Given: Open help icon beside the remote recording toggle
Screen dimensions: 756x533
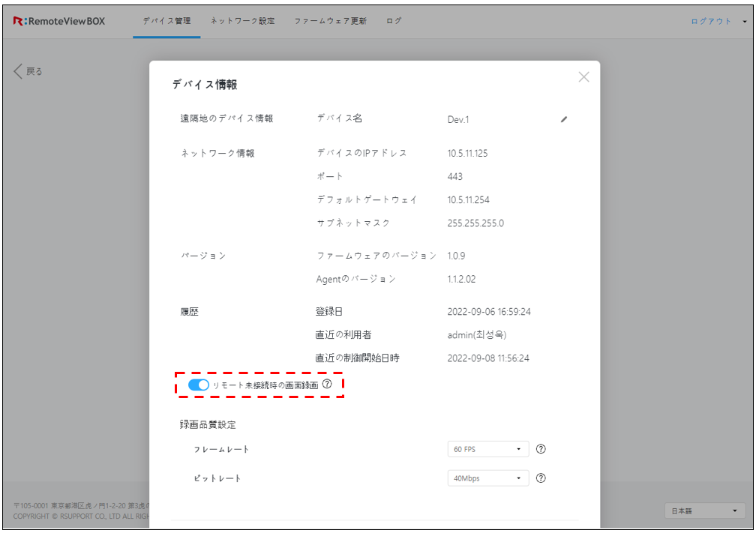Looking at the screenshot, I should 327,384.
